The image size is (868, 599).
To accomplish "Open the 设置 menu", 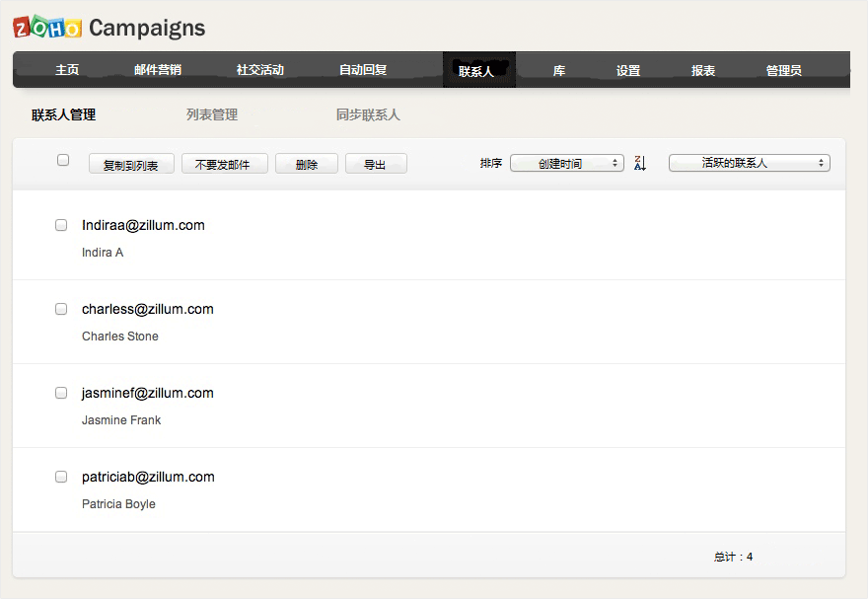I will click(x=628, y=70).
